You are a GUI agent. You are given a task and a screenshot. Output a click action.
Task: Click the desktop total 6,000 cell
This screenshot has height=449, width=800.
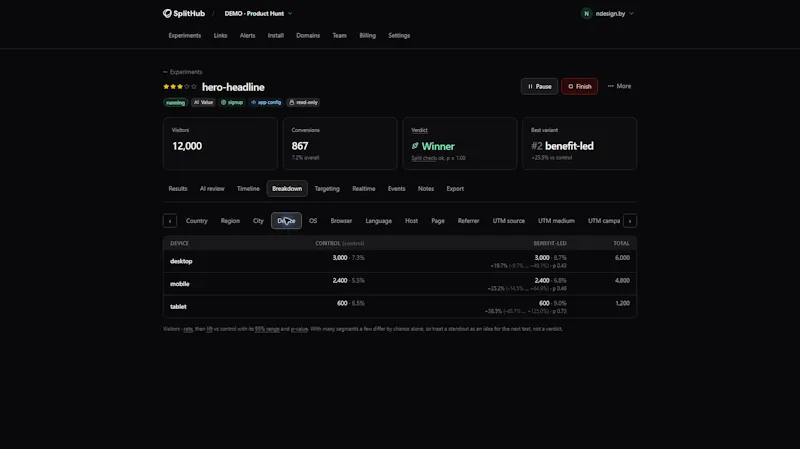coord(622,258)
